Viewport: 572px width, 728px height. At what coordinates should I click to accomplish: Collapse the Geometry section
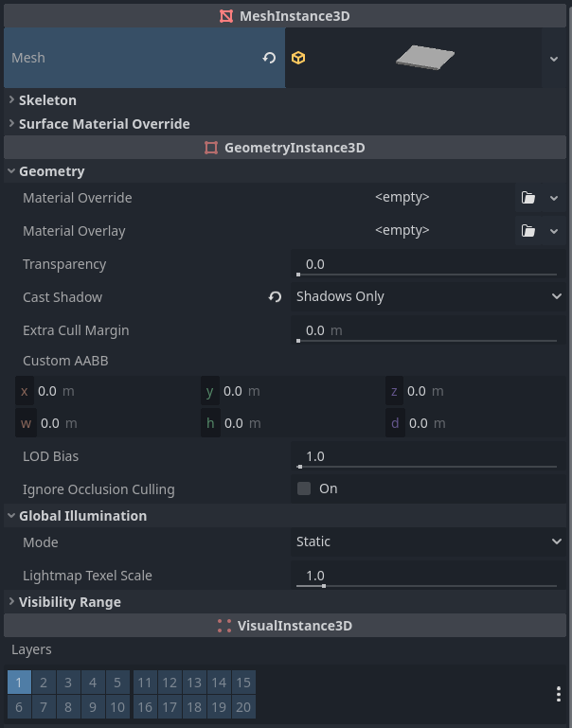click(51, 171)
